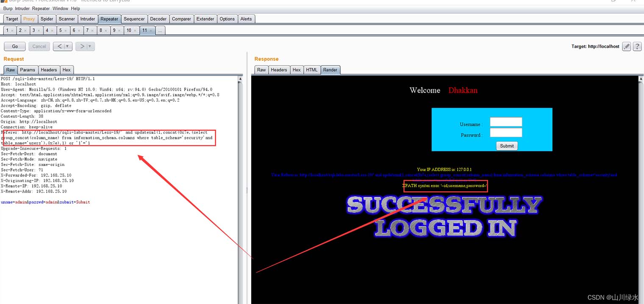Click the request scrollbar up arrow

coord(240,79)
